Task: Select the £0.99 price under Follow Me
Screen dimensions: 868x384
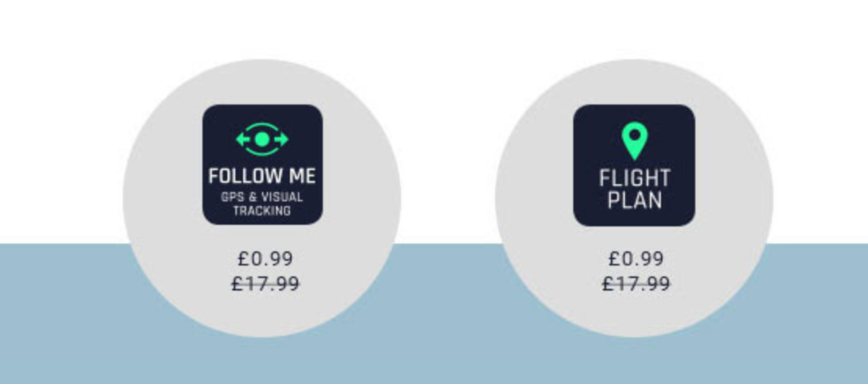Action: tap(265, 259)
